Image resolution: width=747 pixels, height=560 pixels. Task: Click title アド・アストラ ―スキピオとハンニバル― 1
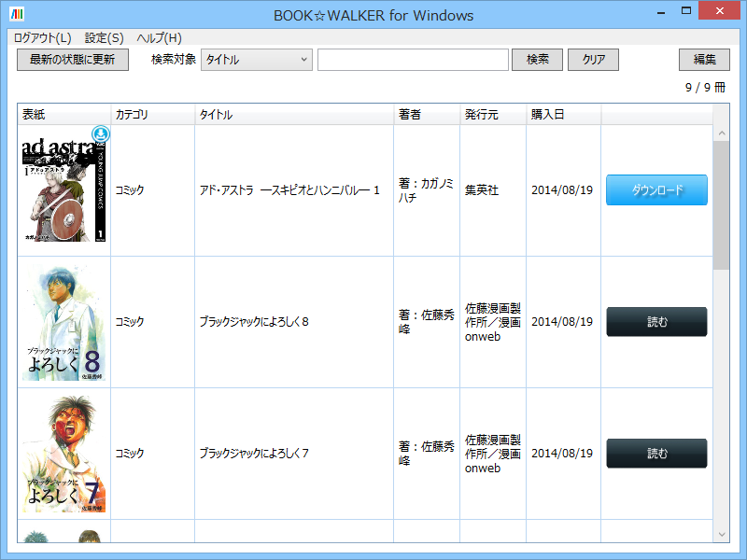coord(289,190)
